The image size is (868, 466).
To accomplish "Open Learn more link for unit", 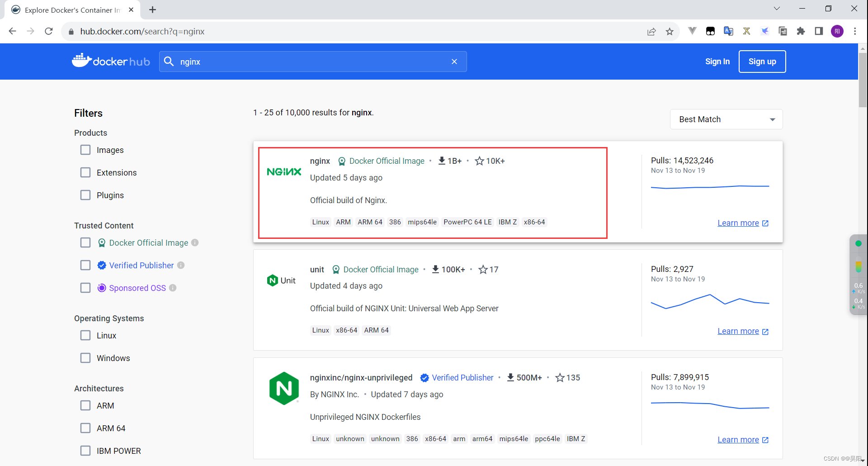I will [x=743, y=331].
